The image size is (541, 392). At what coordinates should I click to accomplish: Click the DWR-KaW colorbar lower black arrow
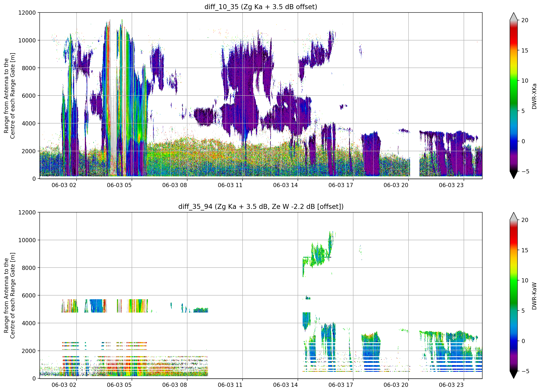[514, 375]
